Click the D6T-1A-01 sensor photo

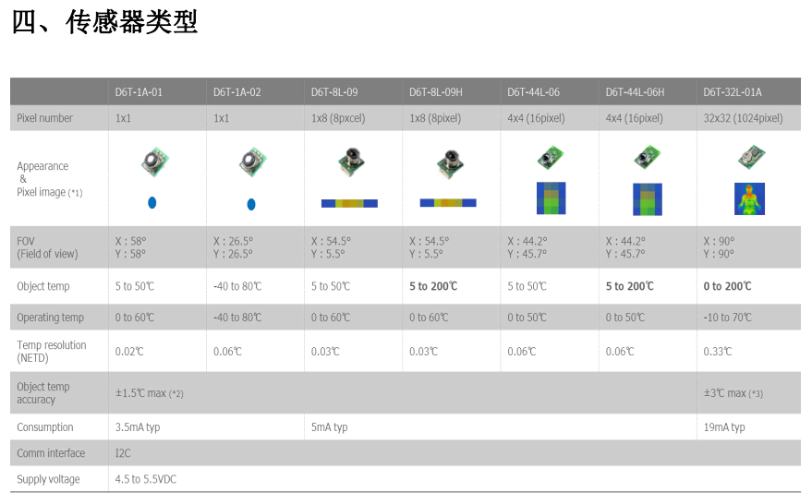pyautogui.click(x=152, y=161)
